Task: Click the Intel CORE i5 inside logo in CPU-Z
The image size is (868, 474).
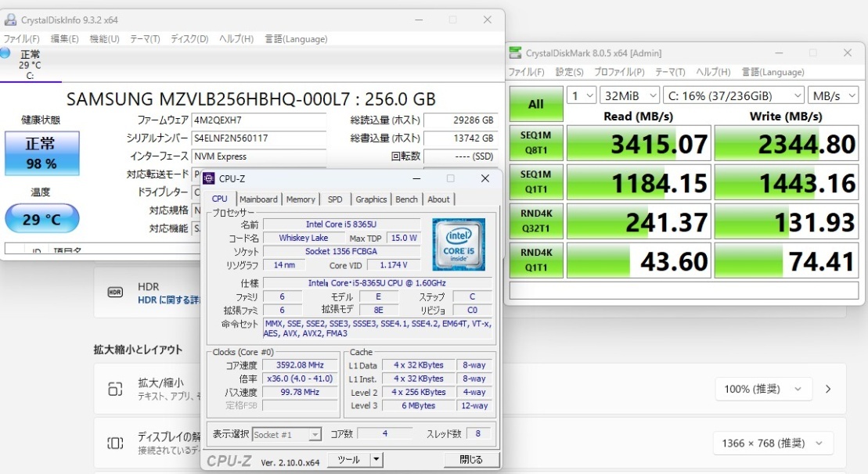Action: tap(459, 244)
